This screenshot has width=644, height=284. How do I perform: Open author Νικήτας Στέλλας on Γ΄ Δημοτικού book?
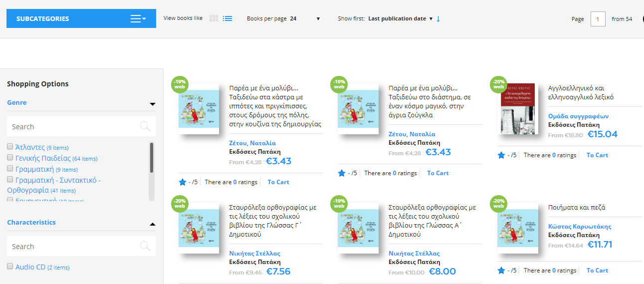coord(254,254)
